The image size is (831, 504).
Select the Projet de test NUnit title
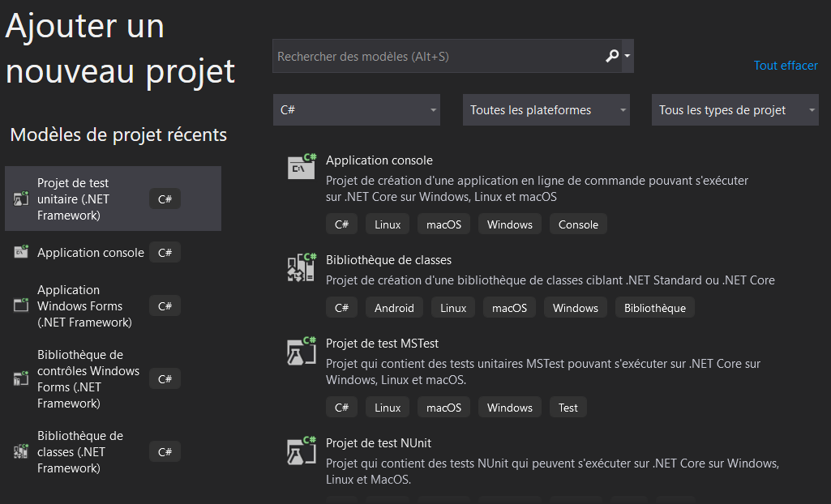click(379, 443)
